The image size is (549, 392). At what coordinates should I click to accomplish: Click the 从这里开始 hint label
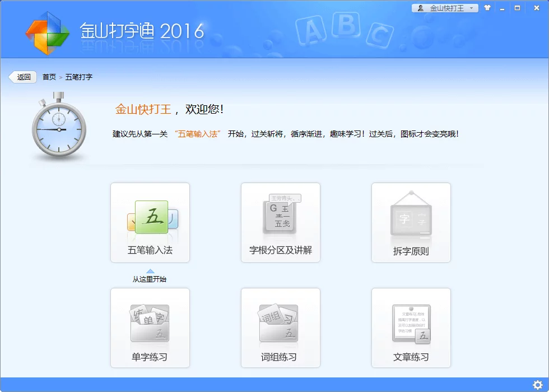coord(150,279)
